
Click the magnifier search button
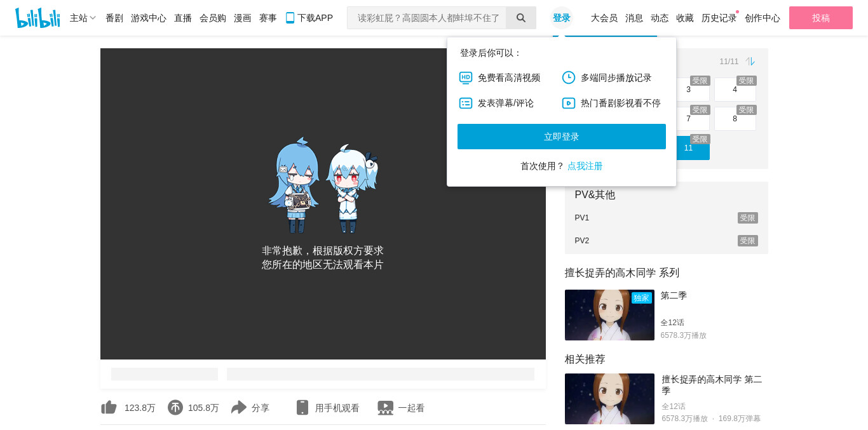click(x=521, y=18)
